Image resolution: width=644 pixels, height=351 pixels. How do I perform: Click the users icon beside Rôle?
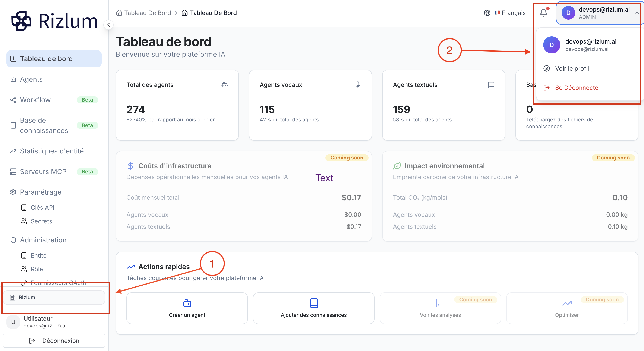[24, 269]
